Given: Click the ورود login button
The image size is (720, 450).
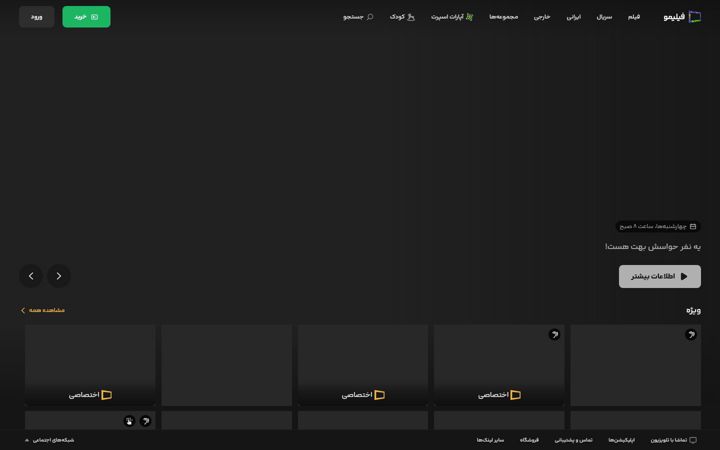Looking at the screenshot, I should (x=37, y=17).
